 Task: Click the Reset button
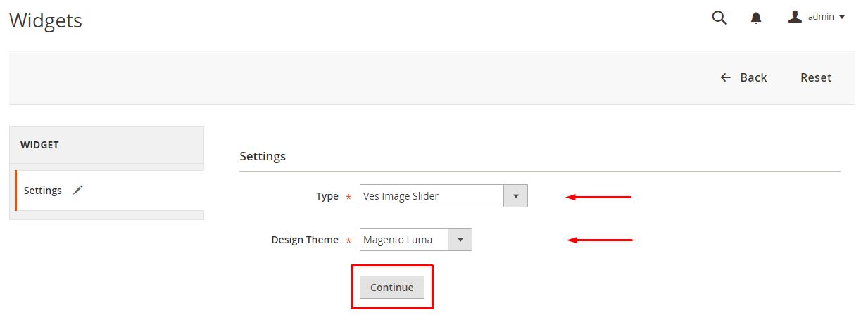(816, 77)
